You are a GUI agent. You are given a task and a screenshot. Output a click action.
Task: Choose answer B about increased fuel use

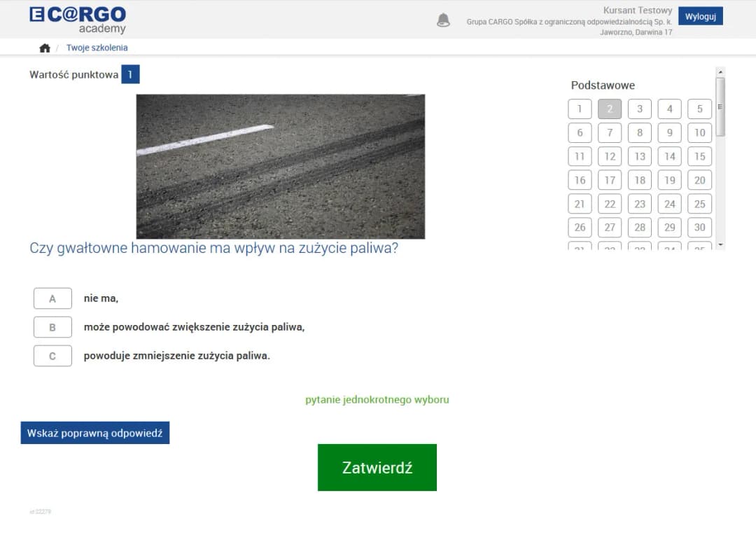click(x=52, y=327)
